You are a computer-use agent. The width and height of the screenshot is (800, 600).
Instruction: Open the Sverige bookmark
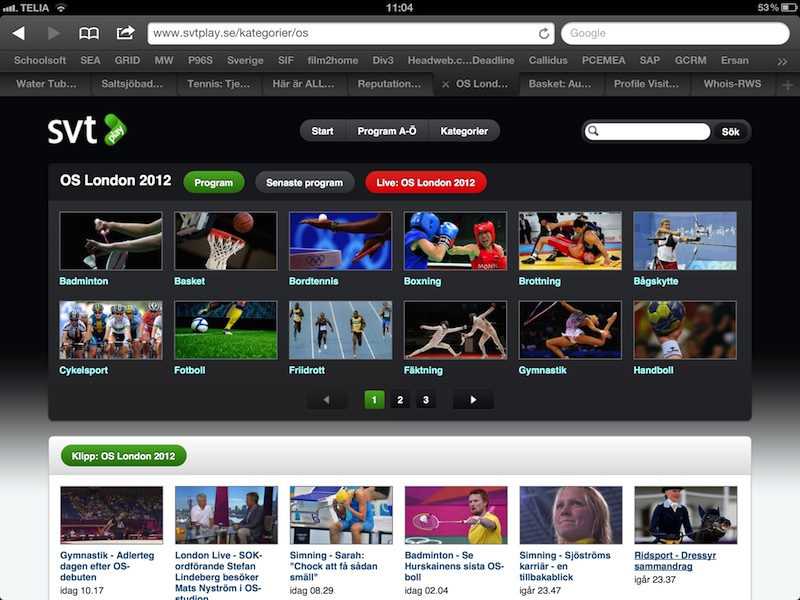[245, 60]
